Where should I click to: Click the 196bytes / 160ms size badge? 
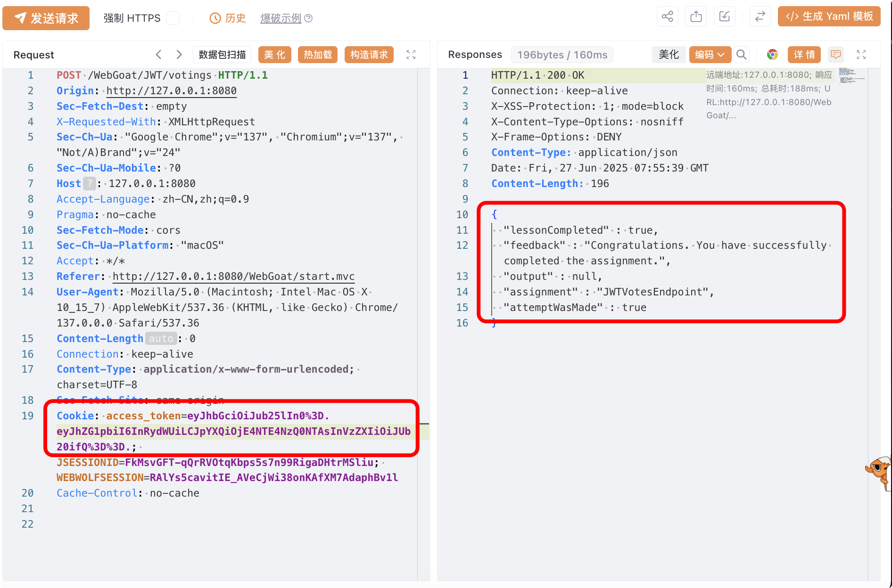click(x=562, y=55)
